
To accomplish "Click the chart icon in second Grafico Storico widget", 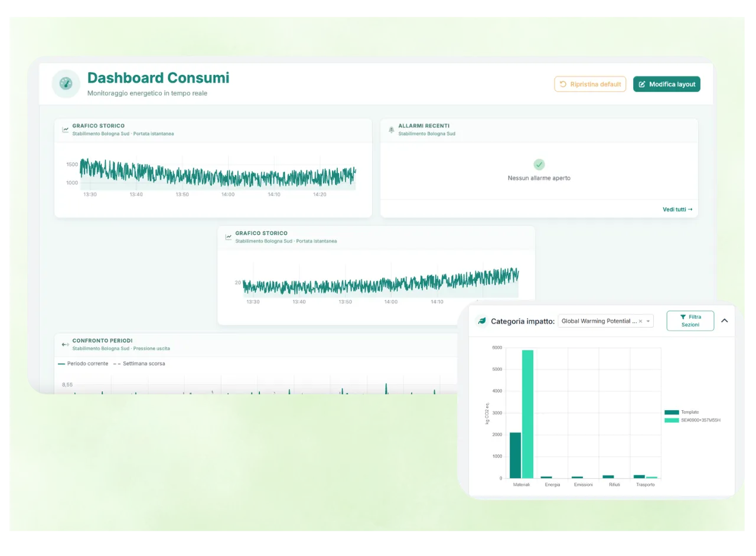I will tap(228, 237).
